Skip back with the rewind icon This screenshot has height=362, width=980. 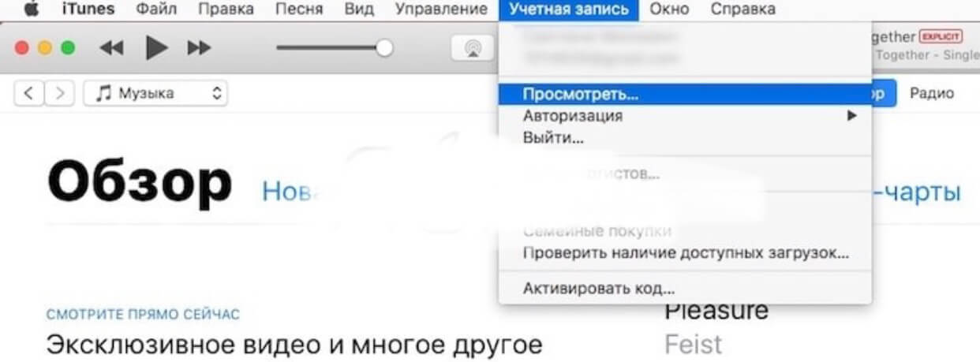click(x=111, y=48)
